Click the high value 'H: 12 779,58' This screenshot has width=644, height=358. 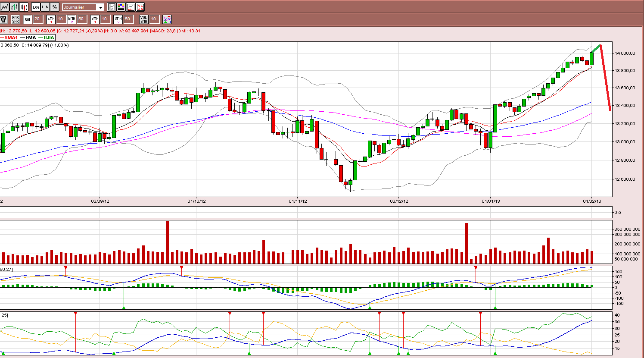pos(14,31)
